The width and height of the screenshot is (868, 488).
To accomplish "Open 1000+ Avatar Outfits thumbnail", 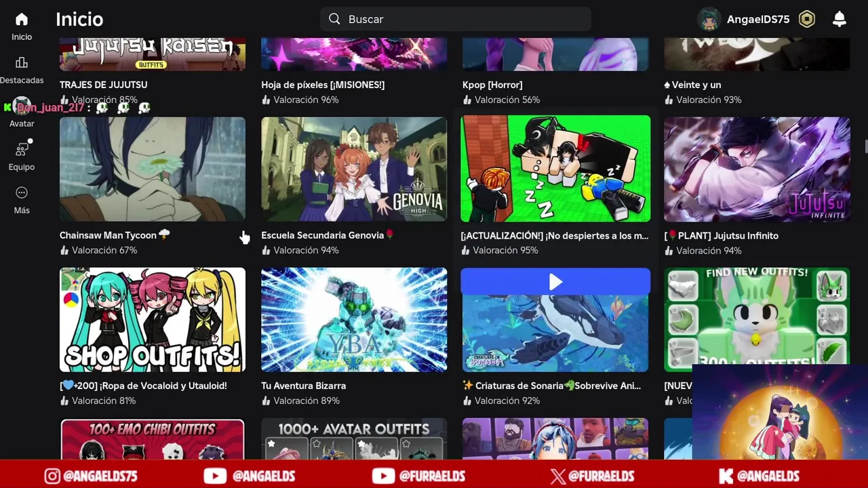I will pyautogui.click(x=354, y=439).
